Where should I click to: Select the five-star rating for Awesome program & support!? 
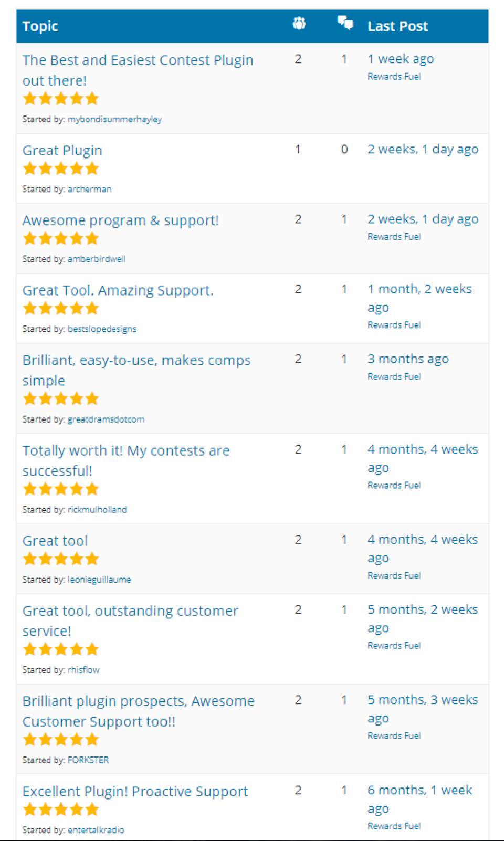point(60,238)
